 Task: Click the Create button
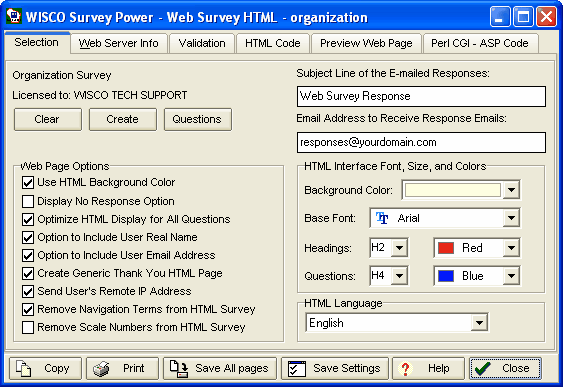(x=122, y=119)
